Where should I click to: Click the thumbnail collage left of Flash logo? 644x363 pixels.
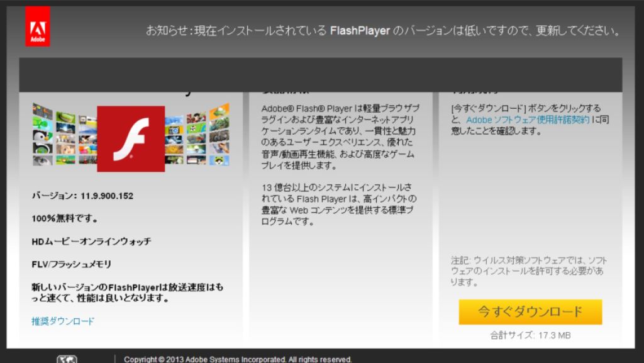point(65,135)
